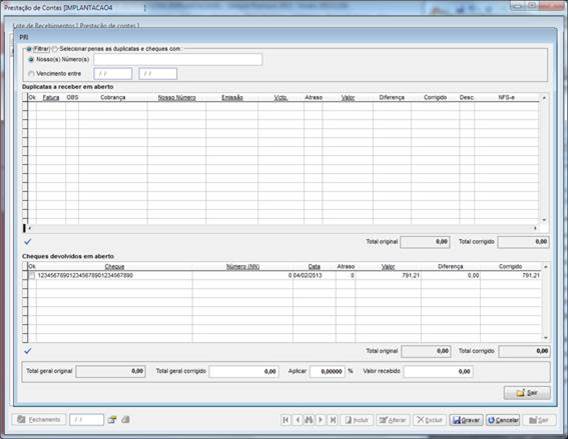Click the binoculars search icon
Image resolution: width=568 pixels, height=439 pixels.
[x=309, y=420]
